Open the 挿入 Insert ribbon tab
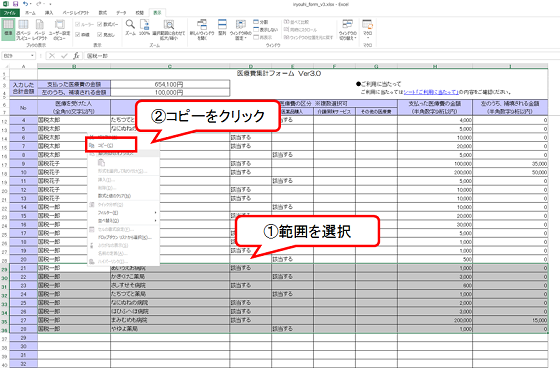Image resolution: width=560 pixels, height=368 pixels. pyautogui.click(x=49, y=13)
